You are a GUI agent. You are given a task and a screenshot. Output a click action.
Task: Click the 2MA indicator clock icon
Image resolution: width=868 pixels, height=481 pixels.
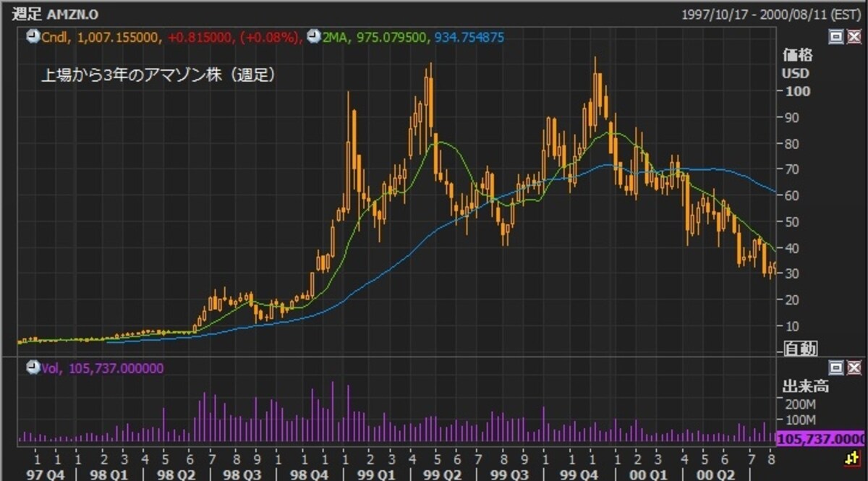click(314, 36)
